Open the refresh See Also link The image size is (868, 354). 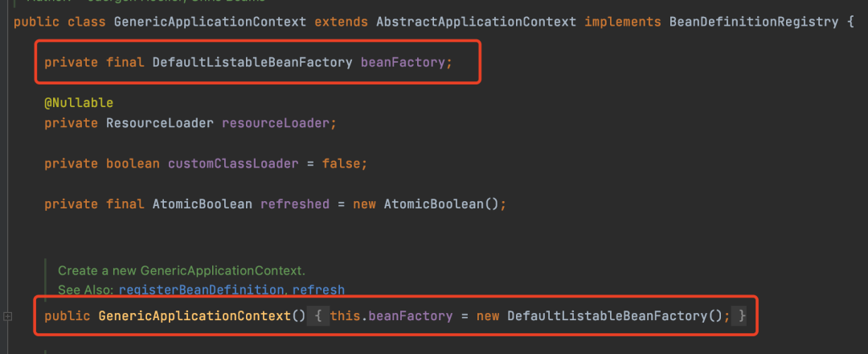318,290
